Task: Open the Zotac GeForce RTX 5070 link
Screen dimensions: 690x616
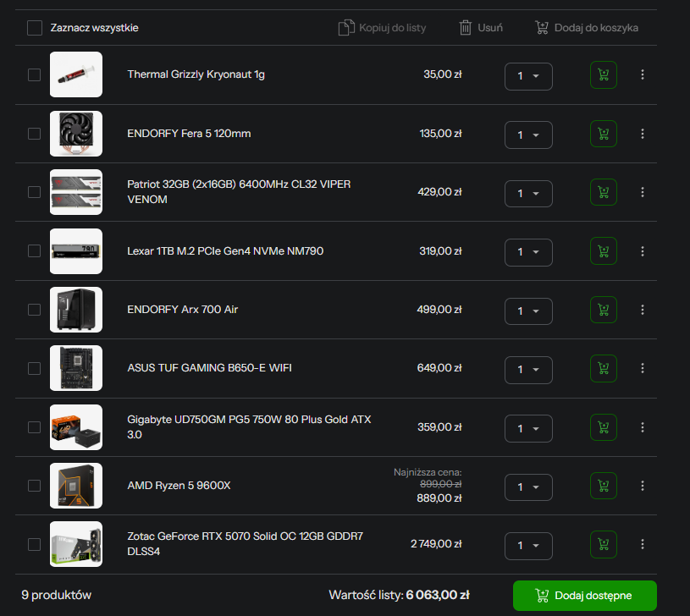Action: 246,544
